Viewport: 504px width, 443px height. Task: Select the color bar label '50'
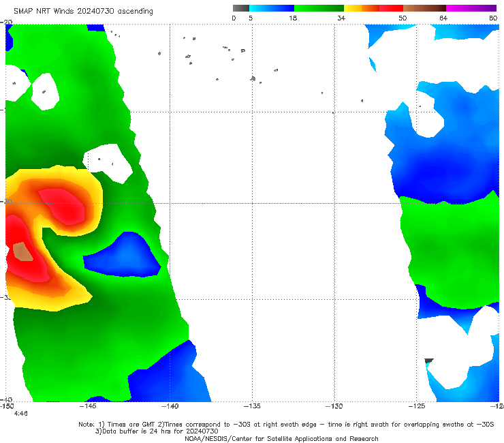[403, 18]
